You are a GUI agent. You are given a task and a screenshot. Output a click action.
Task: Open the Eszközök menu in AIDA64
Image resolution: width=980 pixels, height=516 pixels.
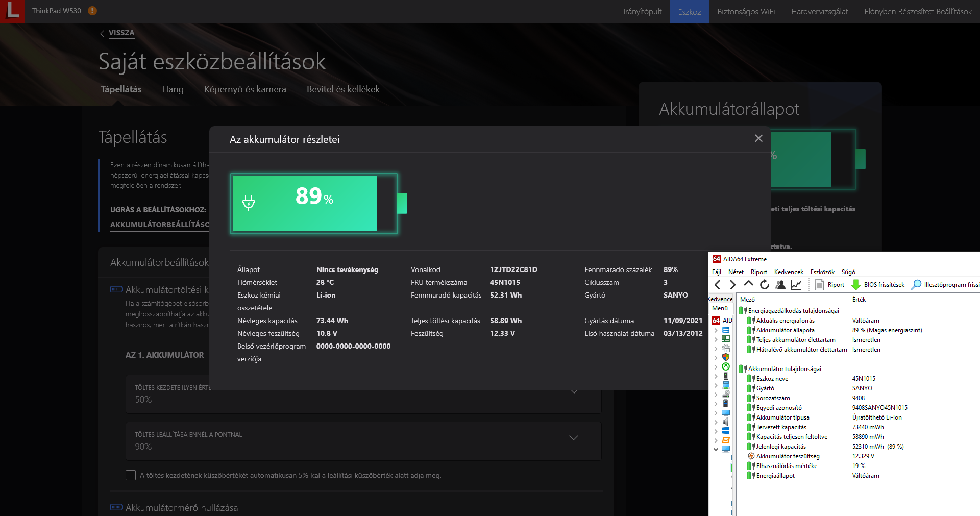click(x=822, y=272)
